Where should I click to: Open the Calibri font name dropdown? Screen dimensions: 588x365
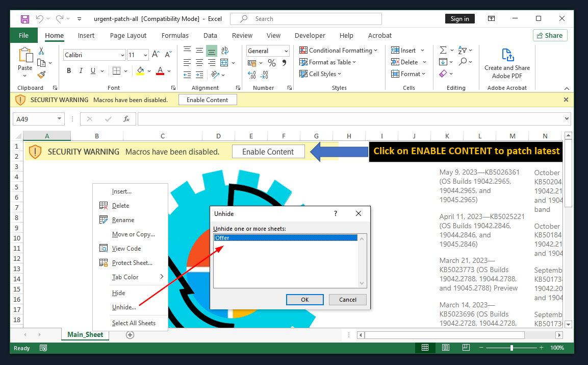[122, 55]
